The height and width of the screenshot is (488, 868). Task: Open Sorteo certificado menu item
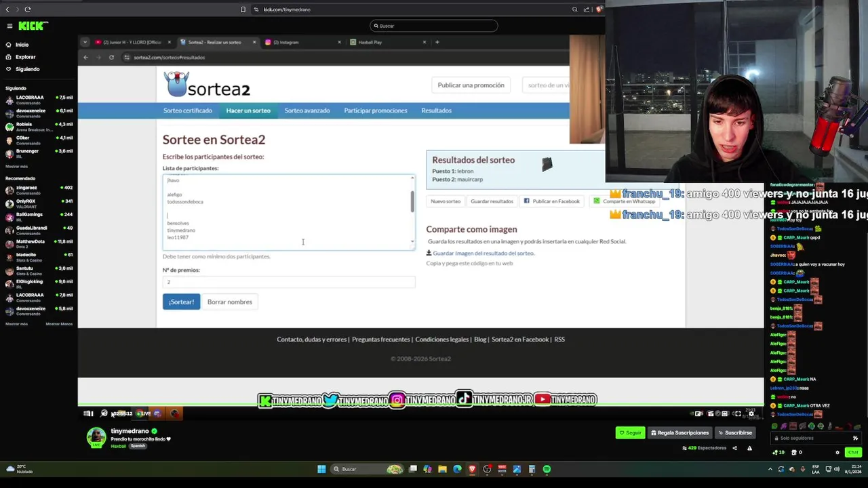(x=188, y=110)
